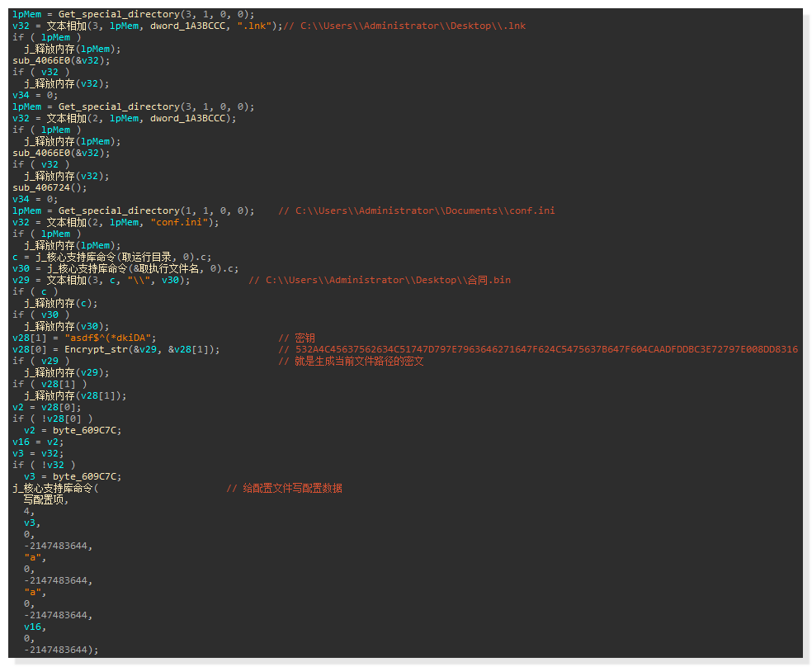
Task: Click the 给配置文件写配置数据 comment
Action: point(284,488)
